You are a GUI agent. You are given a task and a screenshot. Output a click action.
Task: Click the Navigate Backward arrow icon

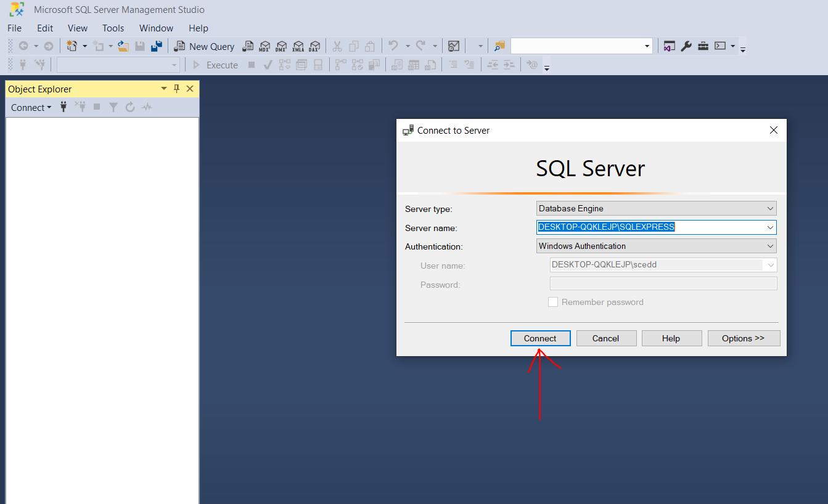pyautogui.click(x=23, y=46)
